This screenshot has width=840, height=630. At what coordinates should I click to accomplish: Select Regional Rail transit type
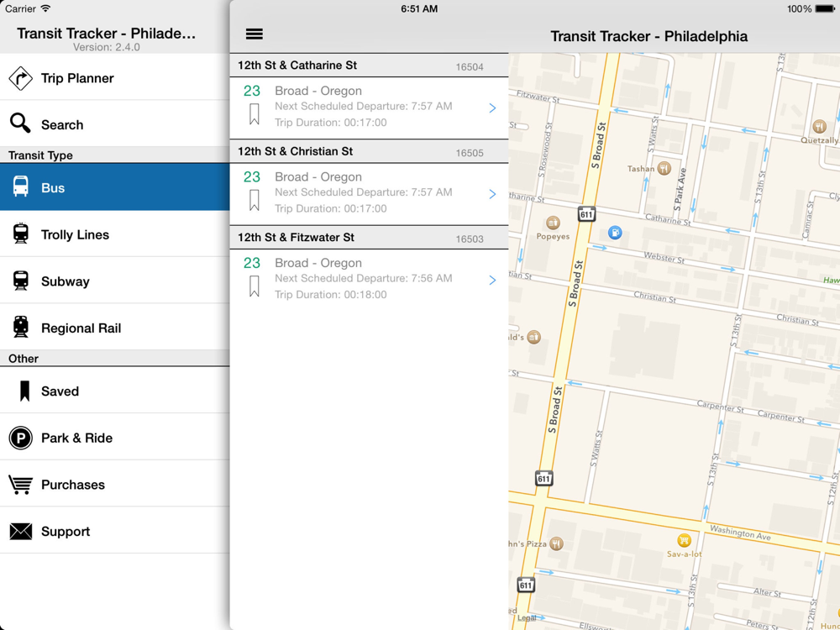[114, 328]
